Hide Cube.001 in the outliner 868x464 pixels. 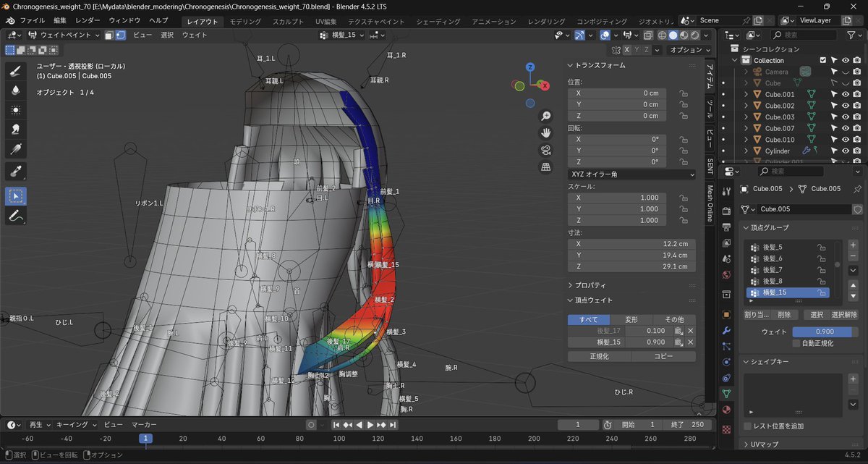pyautogui.click(x=845, y=94)
